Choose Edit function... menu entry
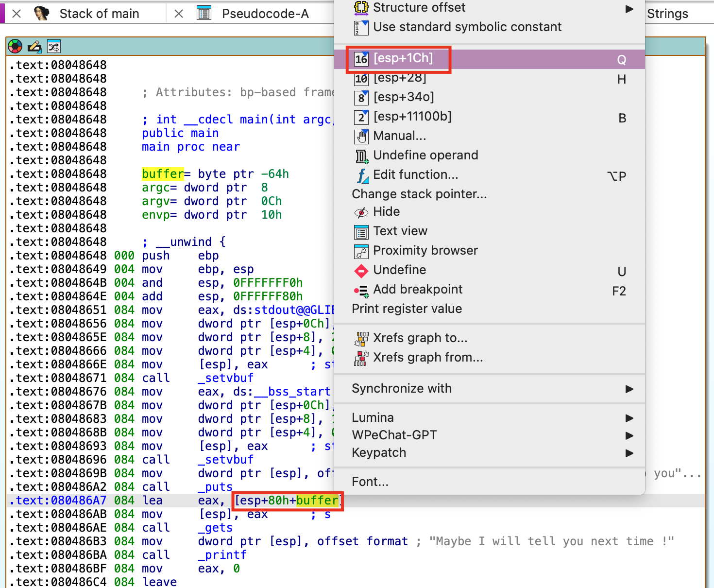 click(490, 175)
